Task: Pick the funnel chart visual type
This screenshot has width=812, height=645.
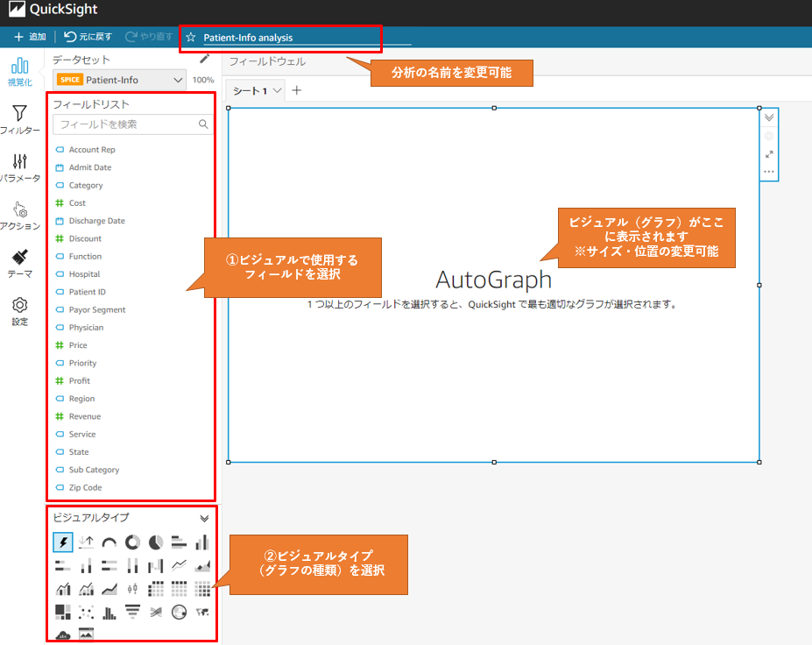Action: (132, 613)
